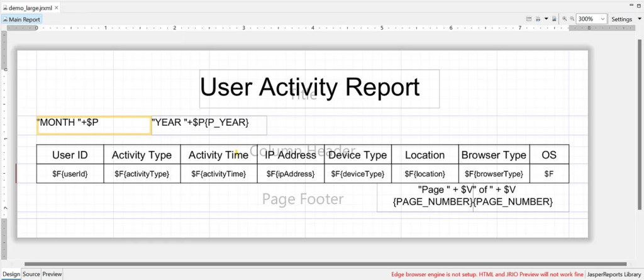
Task: Select the Location column header cell
Action: pos(425,155)
